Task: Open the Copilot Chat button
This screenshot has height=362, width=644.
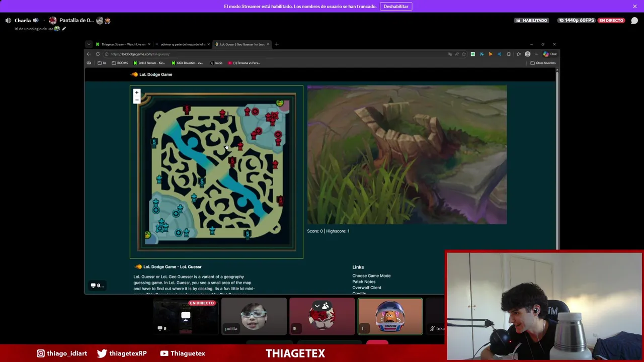Action: tap(550, 54)
